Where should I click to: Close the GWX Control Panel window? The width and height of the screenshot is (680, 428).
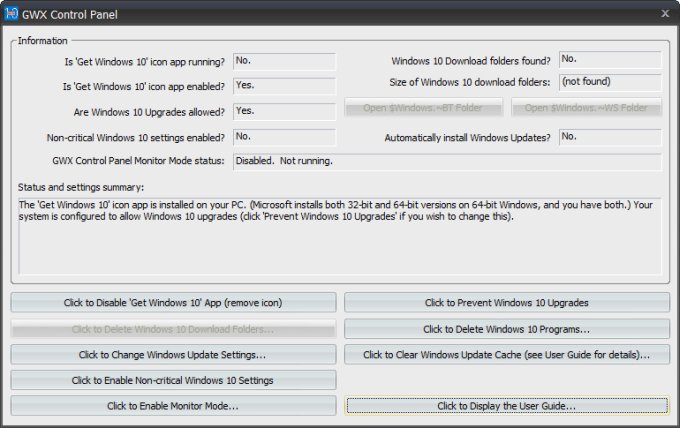click(x=665, y=14)
